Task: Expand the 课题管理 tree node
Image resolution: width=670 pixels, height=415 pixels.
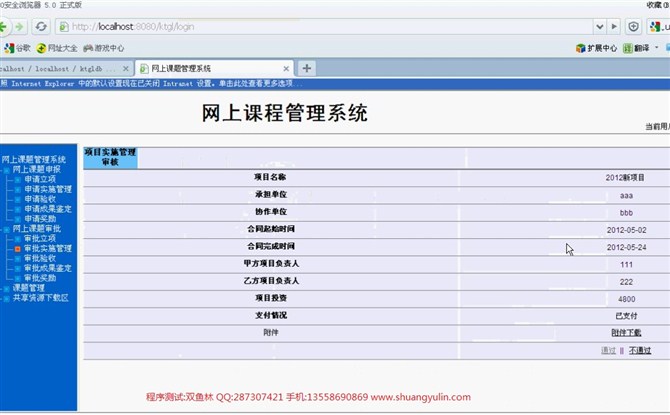Action: pos(6,288)
